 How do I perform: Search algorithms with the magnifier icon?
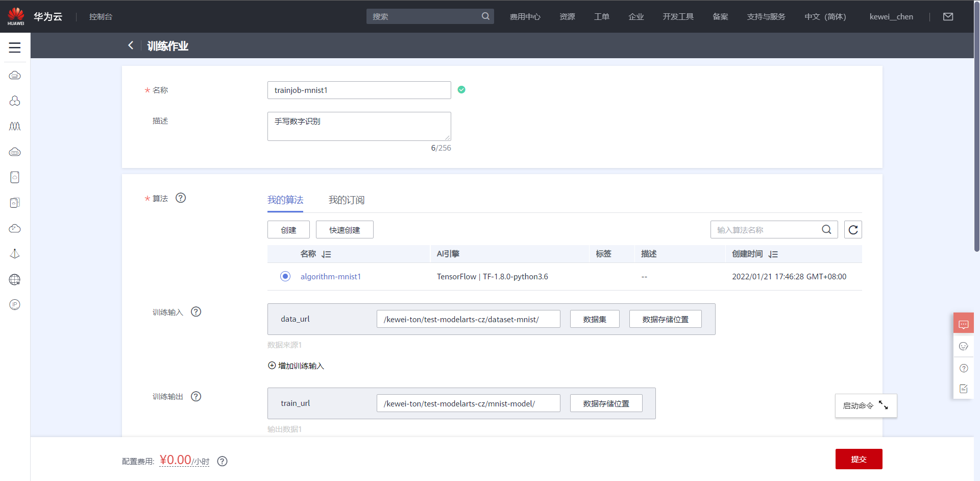point(826,230)
